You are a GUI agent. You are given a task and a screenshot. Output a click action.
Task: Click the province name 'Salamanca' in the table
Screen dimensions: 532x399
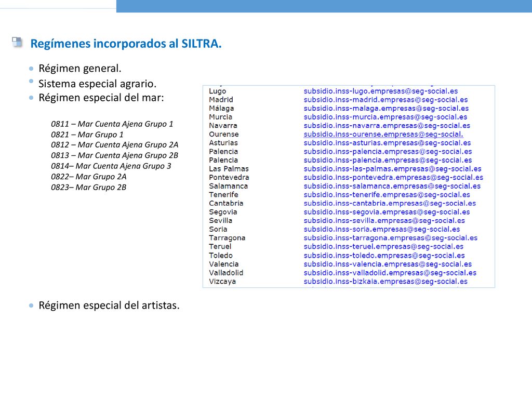pos(229,186)
